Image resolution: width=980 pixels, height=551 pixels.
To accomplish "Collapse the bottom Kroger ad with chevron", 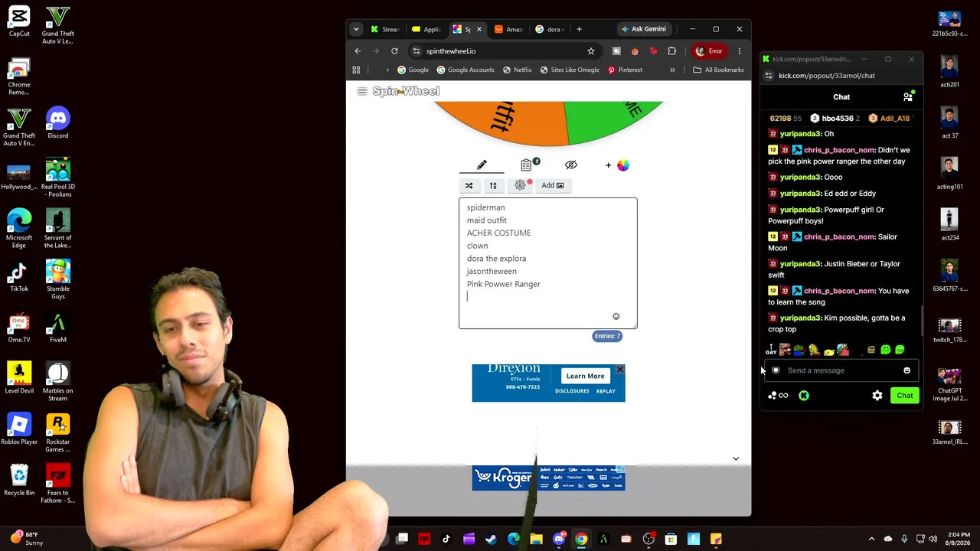I will 736,459.
